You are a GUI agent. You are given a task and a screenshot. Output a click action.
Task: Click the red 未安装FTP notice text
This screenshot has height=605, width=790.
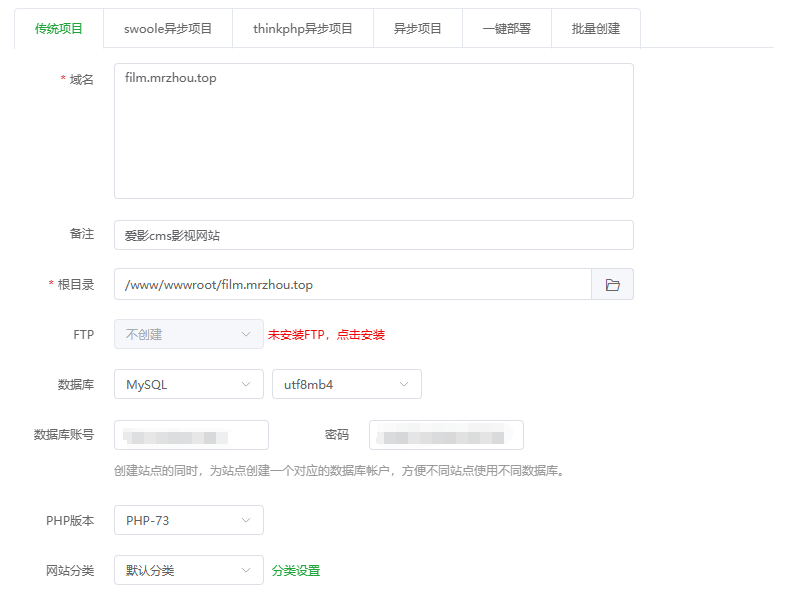pyautogui.click(x=296, y=335)
